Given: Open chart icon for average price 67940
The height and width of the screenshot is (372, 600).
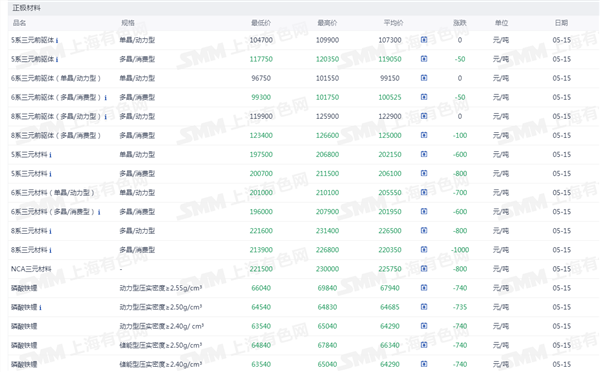Looking at the screenshot, I should [x=424, y=288].
